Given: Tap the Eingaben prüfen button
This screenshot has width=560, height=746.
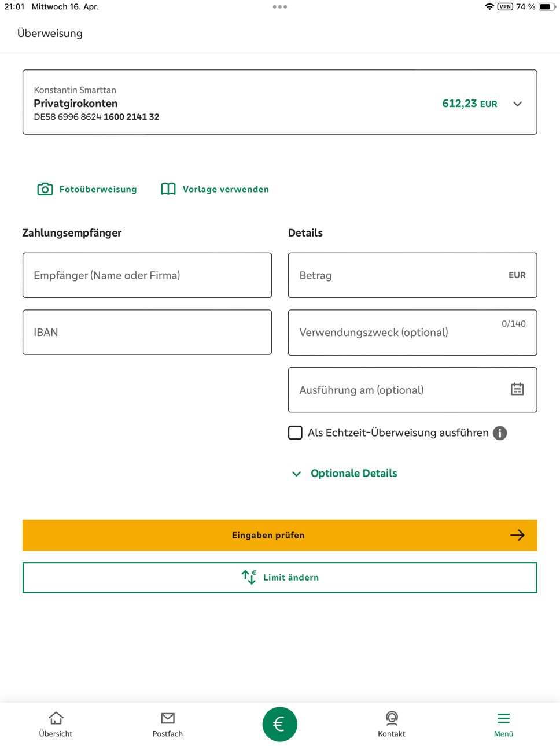Looking at the screenshot, I should (x=280, y=536).
